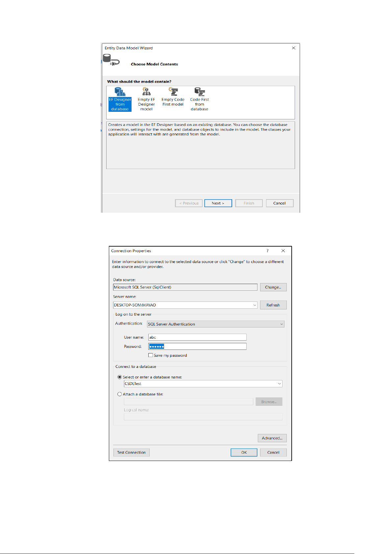Viewport: 392px width, 554px height.
Task: Close the Connection Properties dialog
Action: pos(283,251)
